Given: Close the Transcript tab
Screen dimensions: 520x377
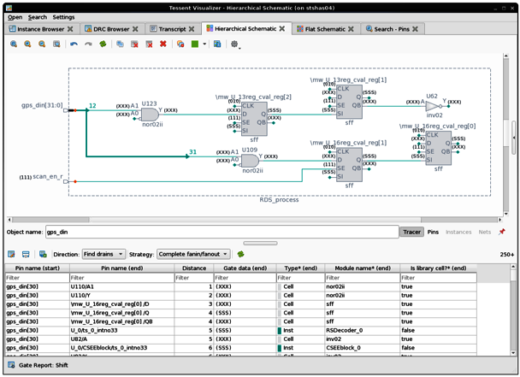Looking at the screenshot, I should (191, 29).
